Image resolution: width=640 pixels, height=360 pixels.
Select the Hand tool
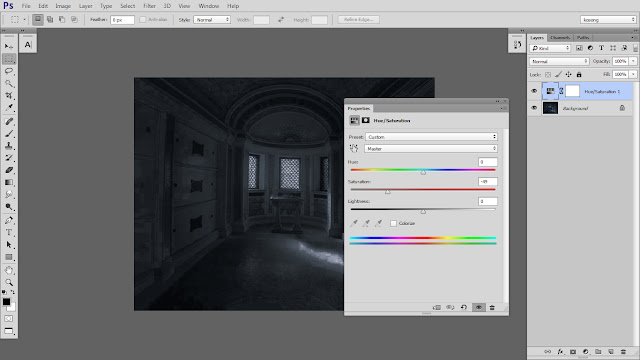[9, 270]
